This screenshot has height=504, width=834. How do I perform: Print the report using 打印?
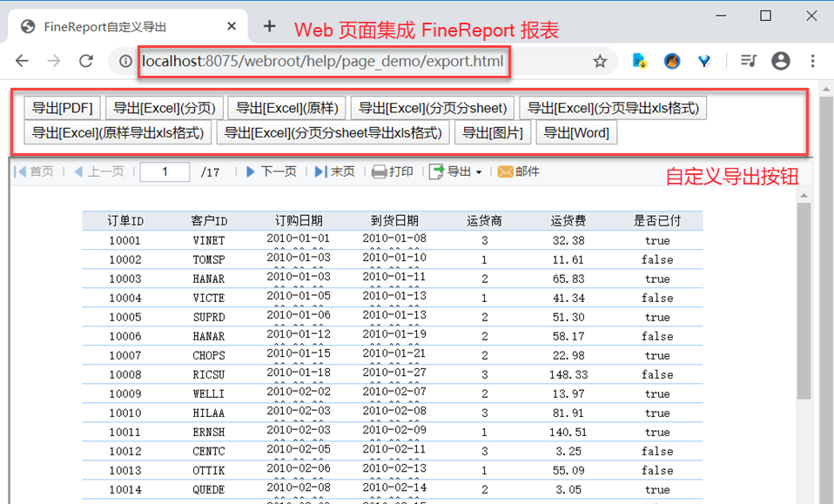click(x=393, y=172)
